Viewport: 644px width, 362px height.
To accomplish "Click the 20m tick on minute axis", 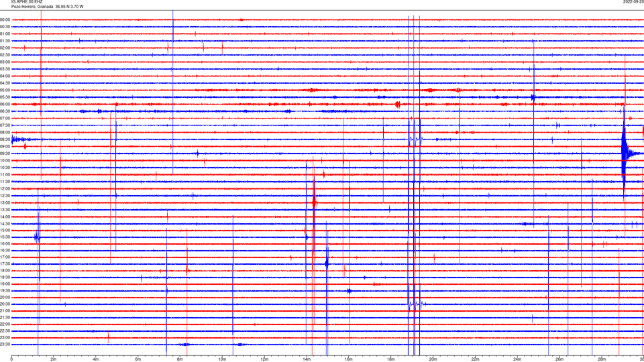I will (433, 359).
